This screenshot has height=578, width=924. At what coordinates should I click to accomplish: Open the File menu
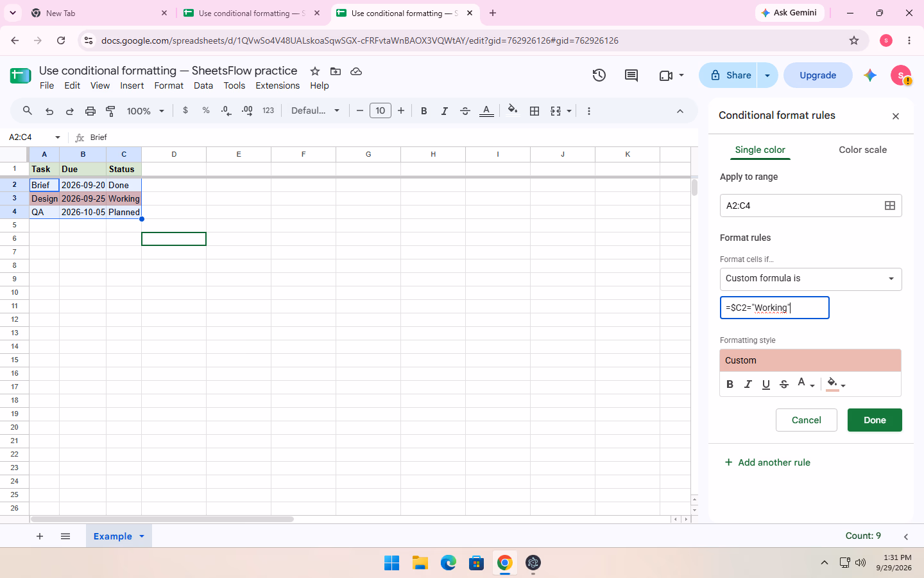(47, 85)
